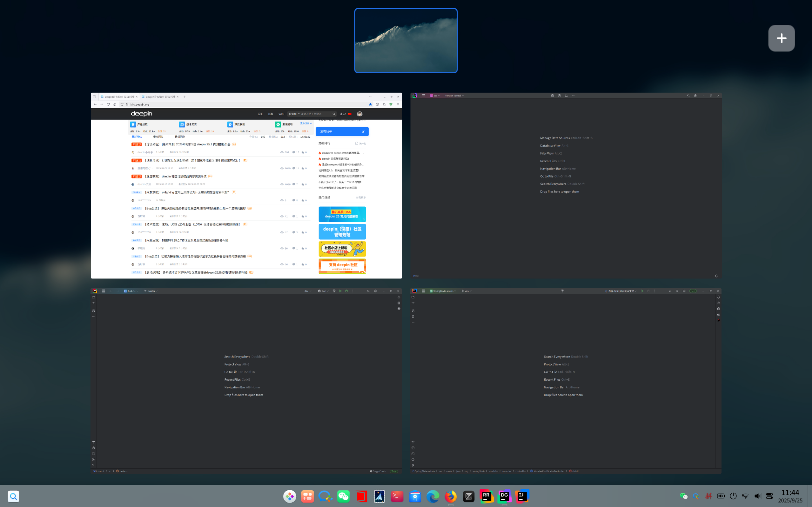Open the power menu in system tray

733,496
